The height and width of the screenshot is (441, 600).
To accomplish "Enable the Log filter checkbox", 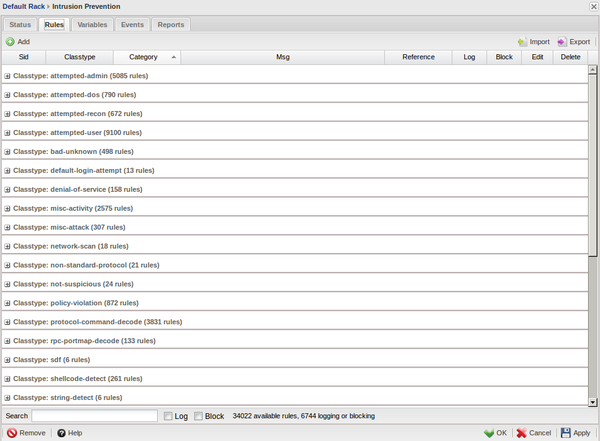I will pos(168,416).
